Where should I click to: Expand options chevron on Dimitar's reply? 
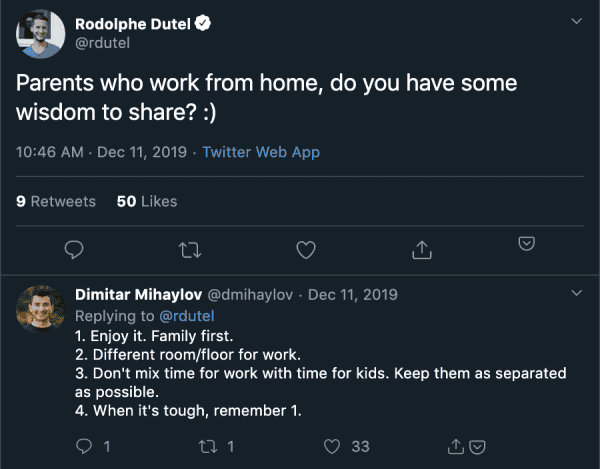[x=575, y=293]
